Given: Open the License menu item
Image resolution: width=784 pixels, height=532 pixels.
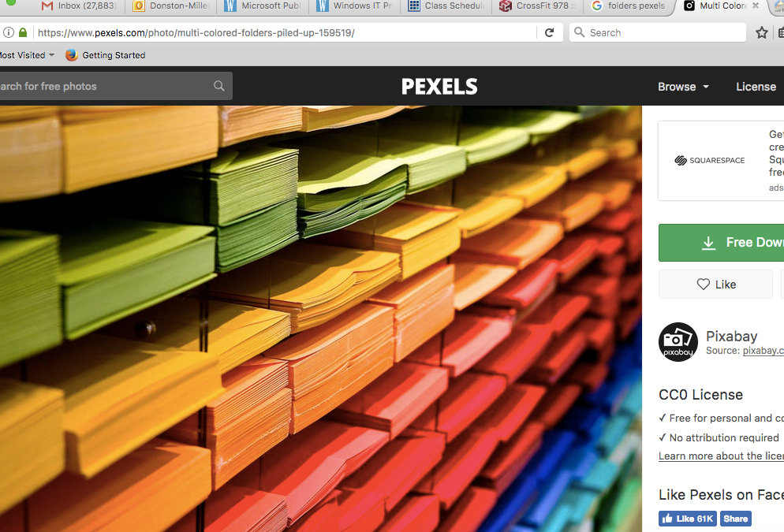Looking at the screenshot, I should click(756, 87).
